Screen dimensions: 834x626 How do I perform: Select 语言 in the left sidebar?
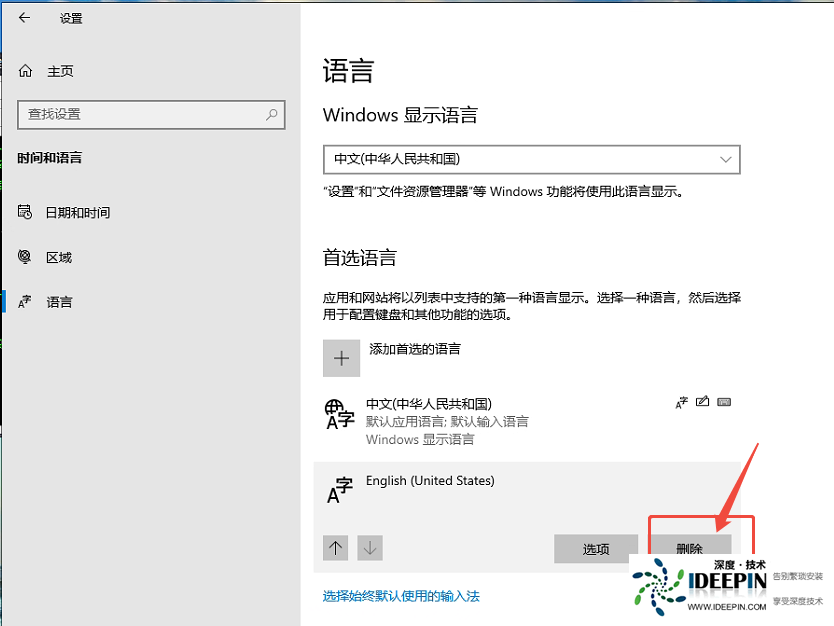[59, 302]
